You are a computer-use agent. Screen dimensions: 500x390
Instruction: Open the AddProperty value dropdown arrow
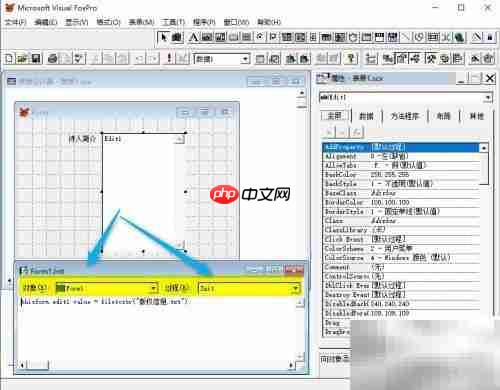[x=484, y=147]
